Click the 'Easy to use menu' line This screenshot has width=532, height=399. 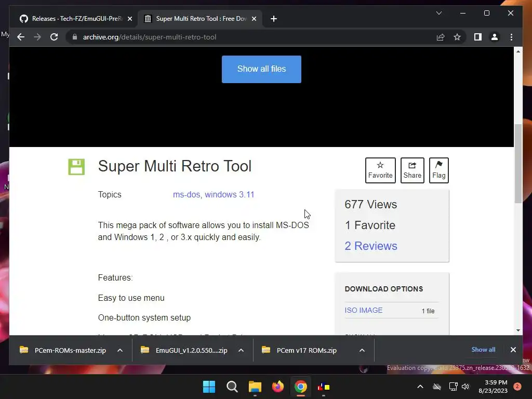pyautogui.click(x=131, y=298)
